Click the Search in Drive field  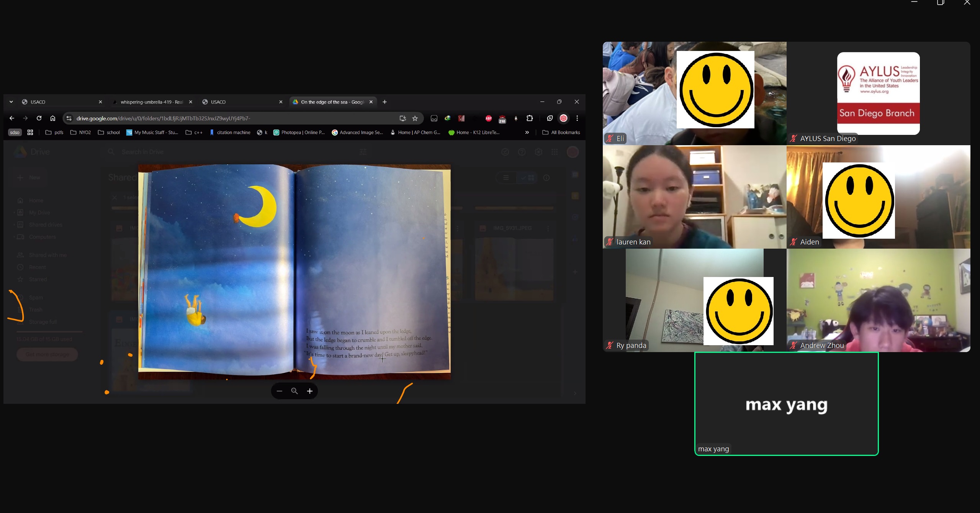237,152
